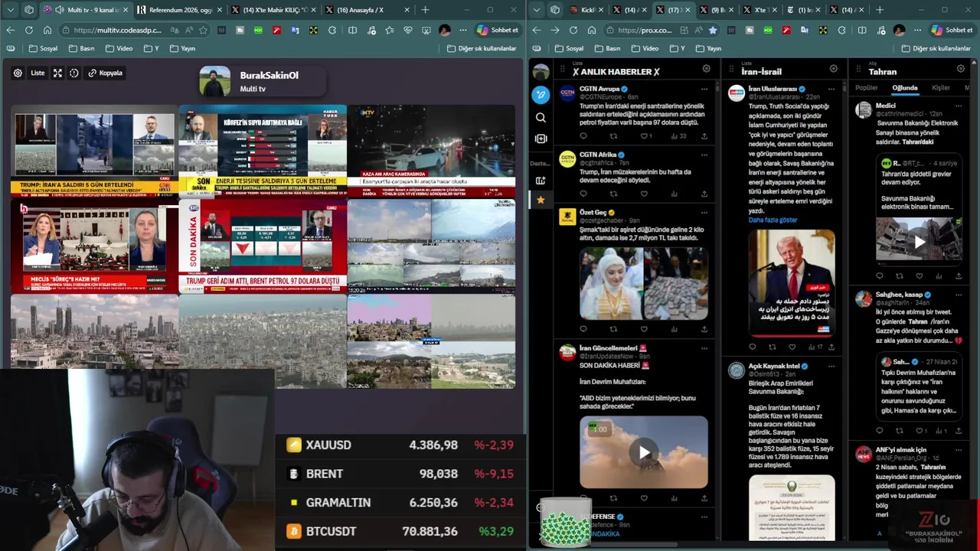Open tab search chevron in left browser

click(10, 10)
